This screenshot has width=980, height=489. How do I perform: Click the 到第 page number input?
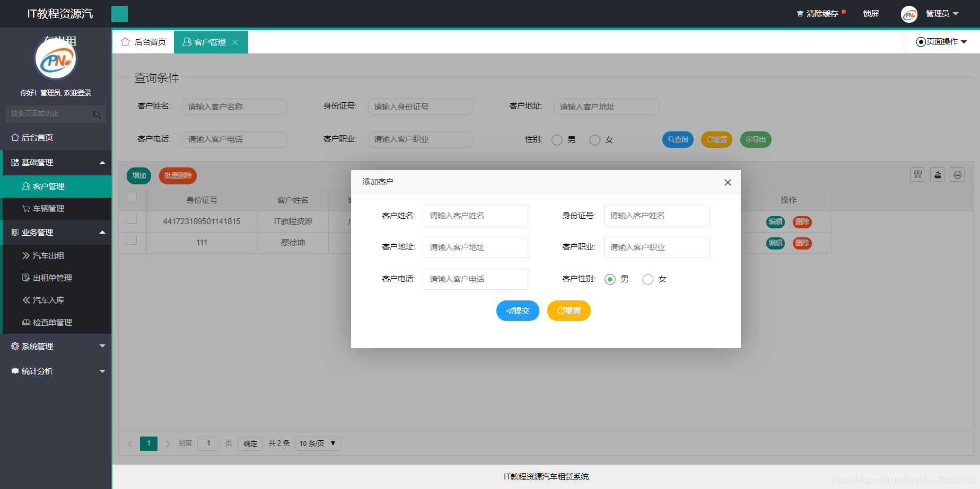[x=208, y=443]
